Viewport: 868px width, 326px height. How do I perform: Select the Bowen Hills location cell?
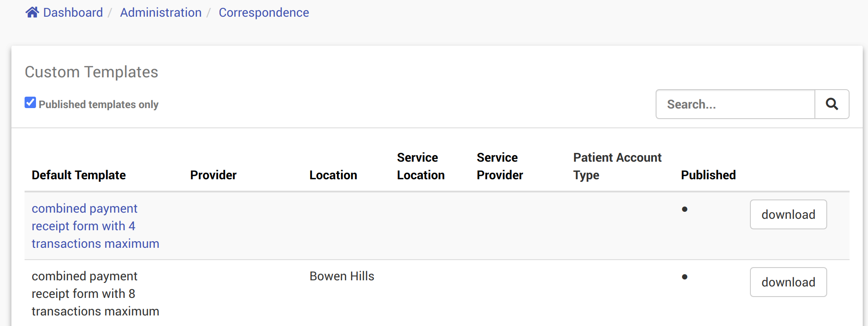342,276
